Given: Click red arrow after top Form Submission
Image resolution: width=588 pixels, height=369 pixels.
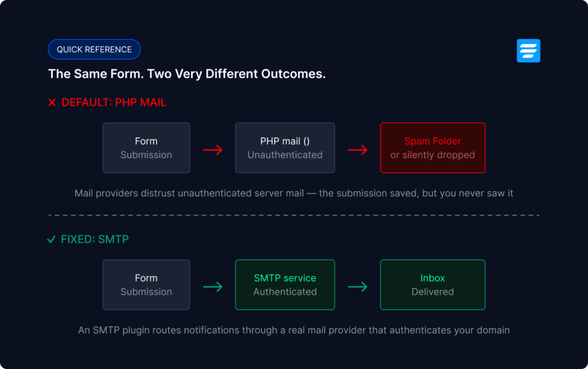Looking at the screenshot, I should click(212, 150).
